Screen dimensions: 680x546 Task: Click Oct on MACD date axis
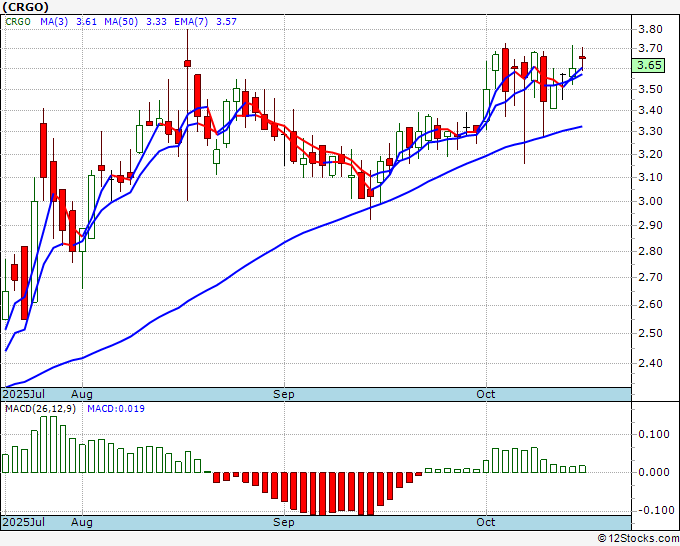[x=485, y=522]
